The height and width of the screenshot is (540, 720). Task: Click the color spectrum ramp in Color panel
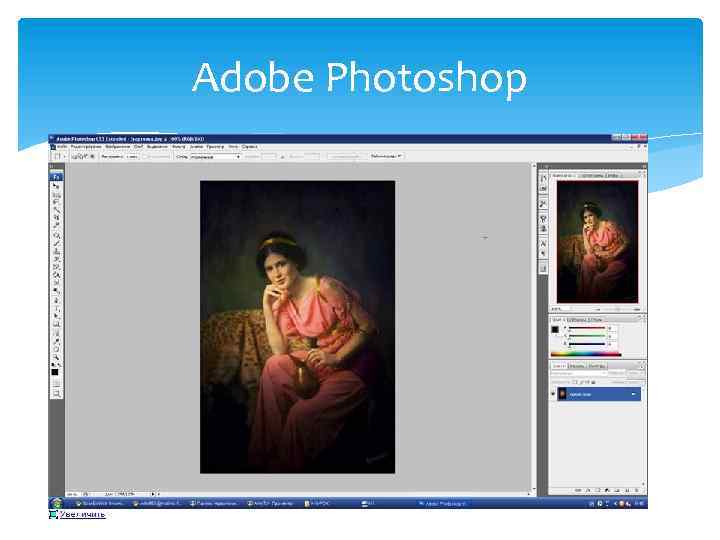(586, 354)
